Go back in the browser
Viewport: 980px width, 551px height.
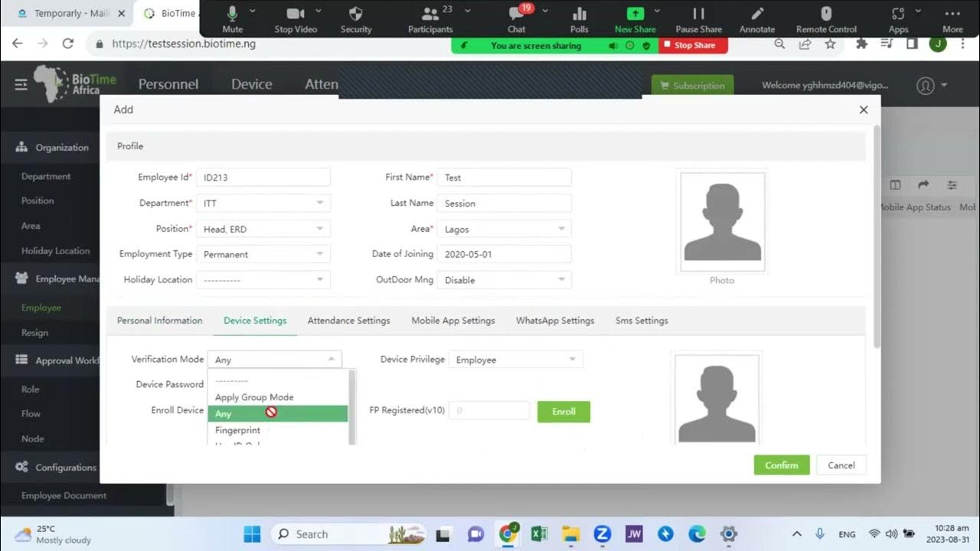point(18,44)
